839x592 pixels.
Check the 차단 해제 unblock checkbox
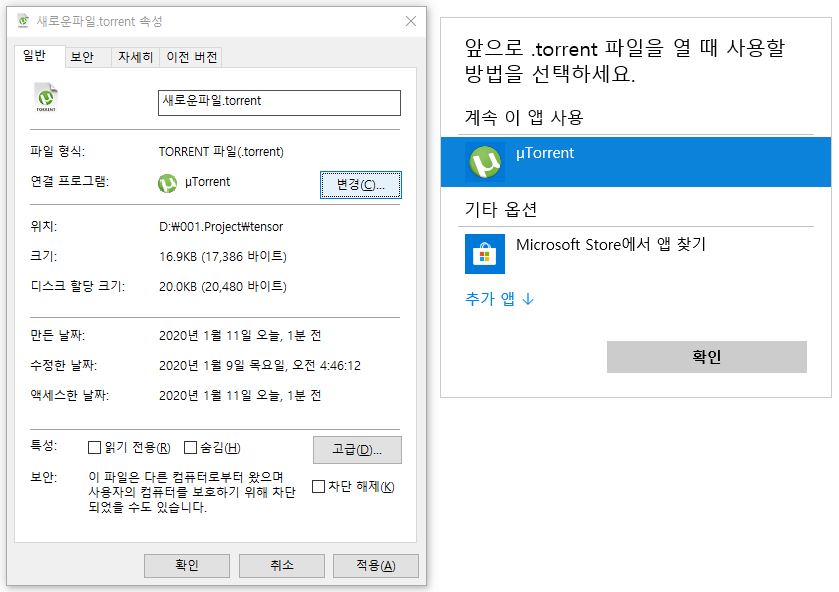(318, 487)
